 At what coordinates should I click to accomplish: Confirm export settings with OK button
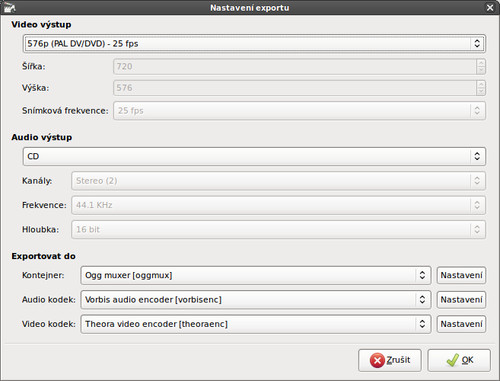pos(459,360)
